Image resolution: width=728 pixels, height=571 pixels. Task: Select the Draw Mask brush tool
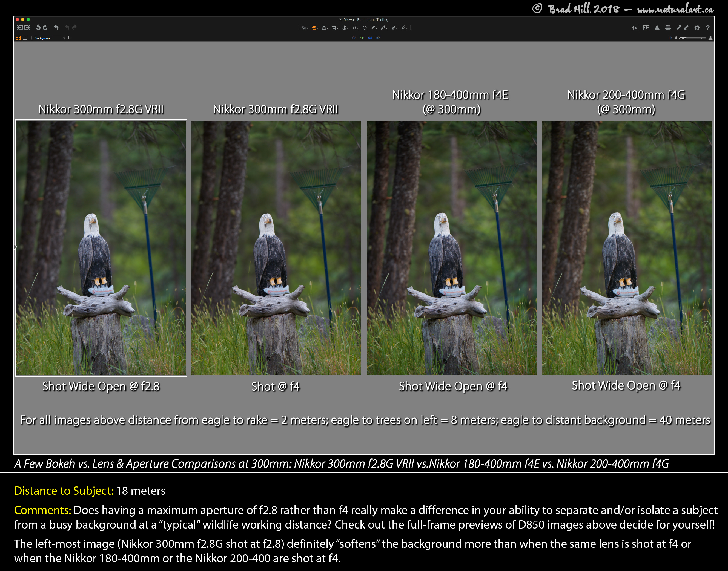point(373,28)
